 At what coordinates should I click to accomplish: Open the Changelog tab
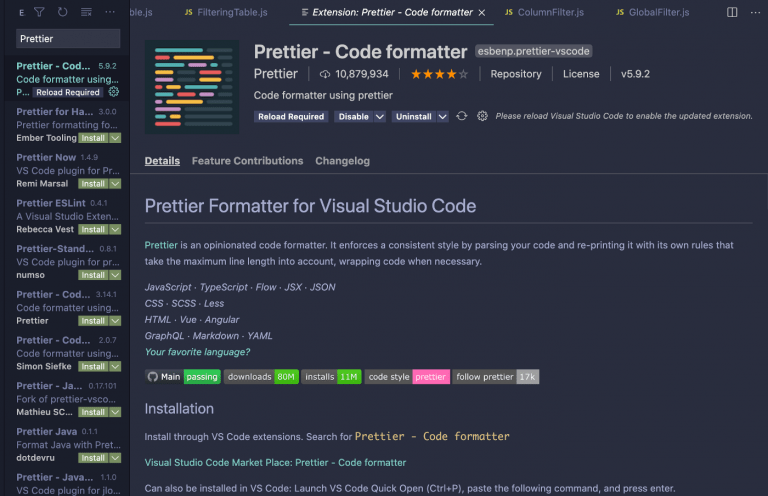coord(342,161)
